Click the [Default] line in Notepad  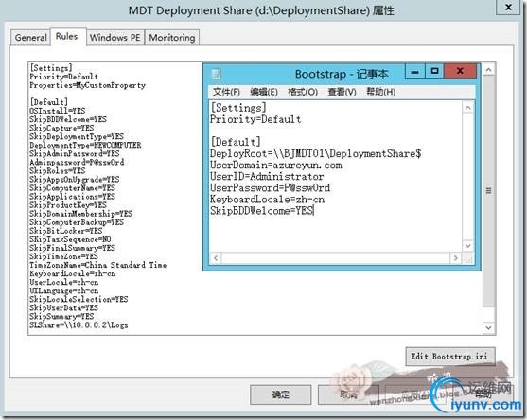coord(236,142)
